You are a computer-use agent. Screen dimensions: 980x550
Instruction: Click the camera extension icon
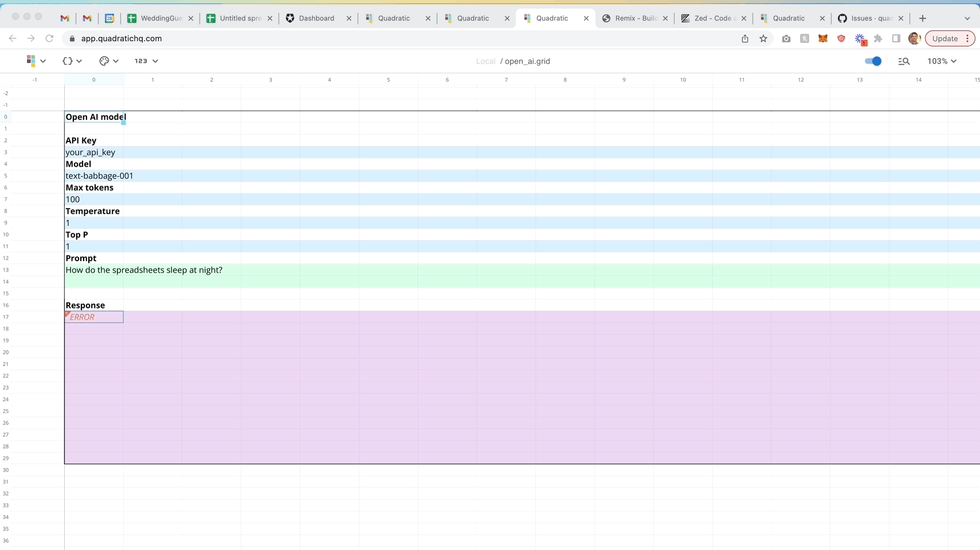point(786,38)
